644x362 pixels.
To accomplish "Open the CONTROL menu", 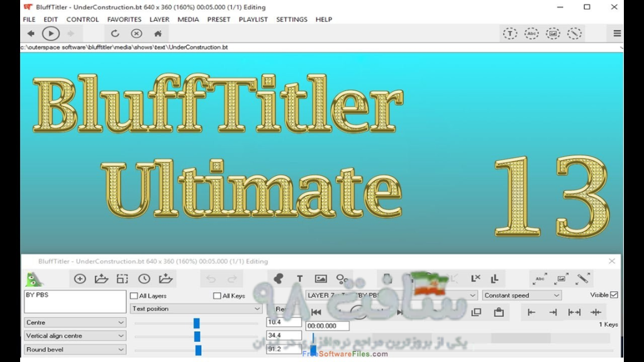I will click(x=82, y=19).
